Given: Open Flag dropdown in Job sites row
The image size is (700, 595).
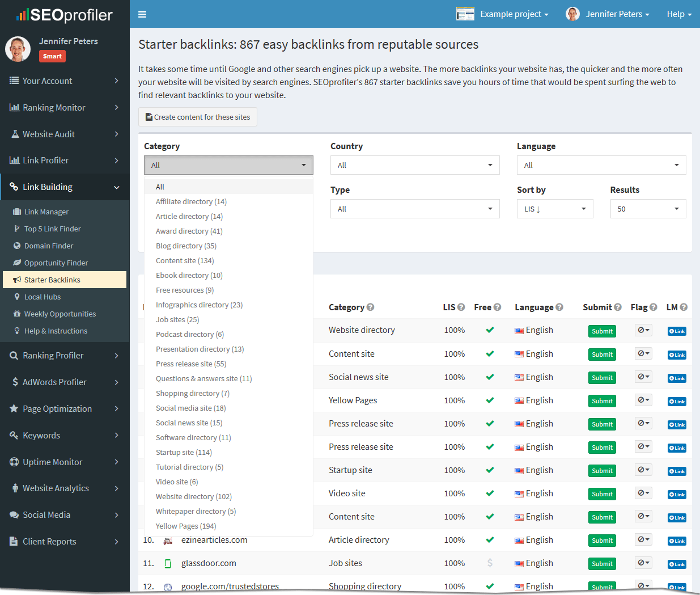Looking at the screenshot, I should pos(643,563).
